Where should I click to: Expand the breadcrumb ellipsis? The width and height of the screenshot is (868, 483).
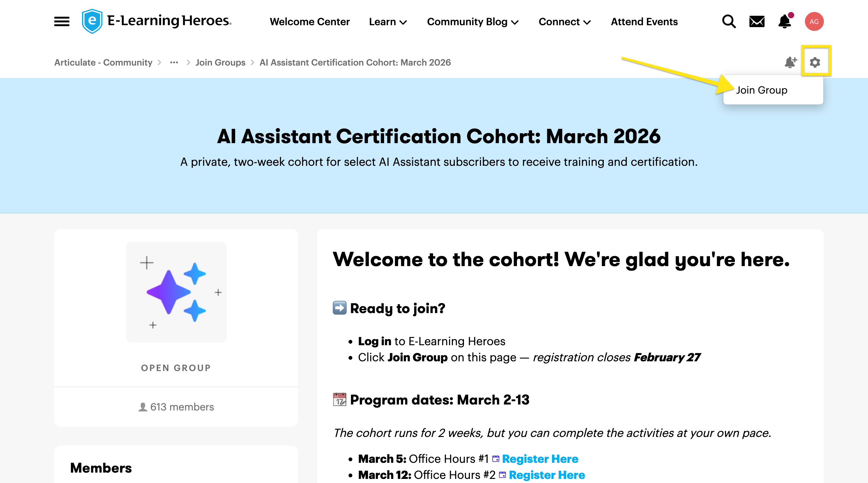(174, 62)
